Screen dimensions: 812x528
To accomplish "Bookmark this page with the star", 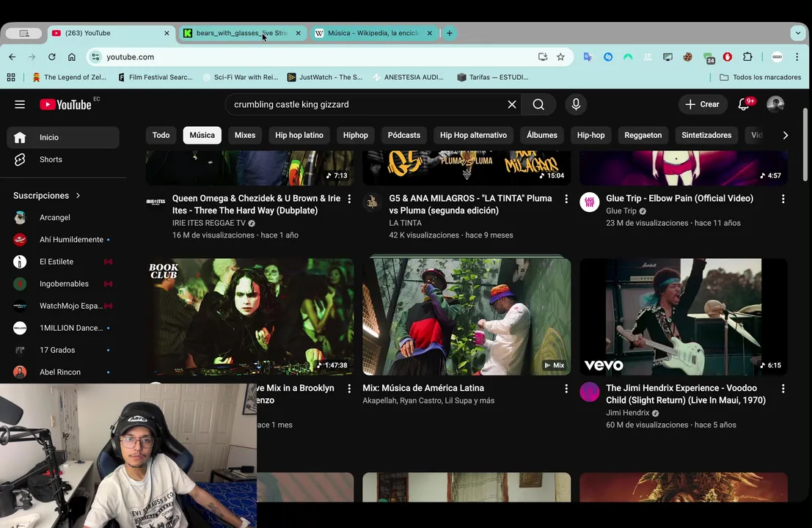I will pos(560,57).
